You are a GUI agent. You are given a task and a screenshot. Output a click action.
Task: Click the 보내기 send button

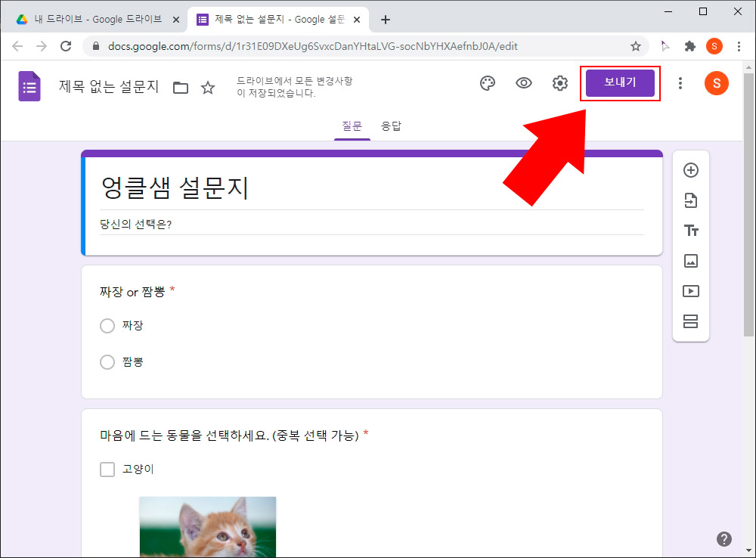(x=620, y=83)
